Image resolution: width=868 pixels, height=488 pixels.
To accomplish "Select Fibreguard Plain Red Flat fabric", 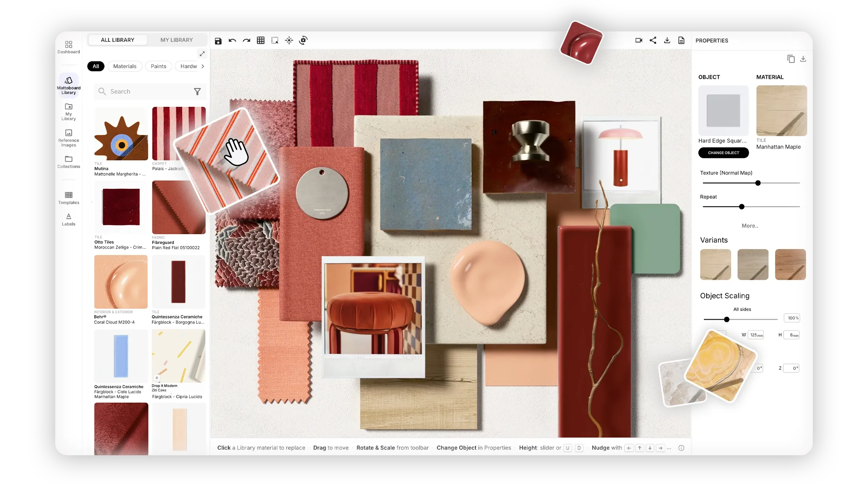I will (x=179, y=207).
